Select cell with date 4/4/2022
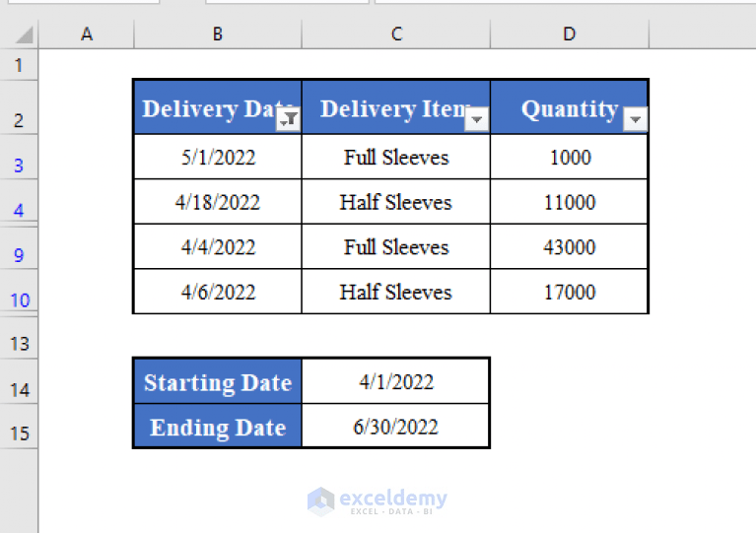This screenshot has width=756, height=533. pos(218,246)
